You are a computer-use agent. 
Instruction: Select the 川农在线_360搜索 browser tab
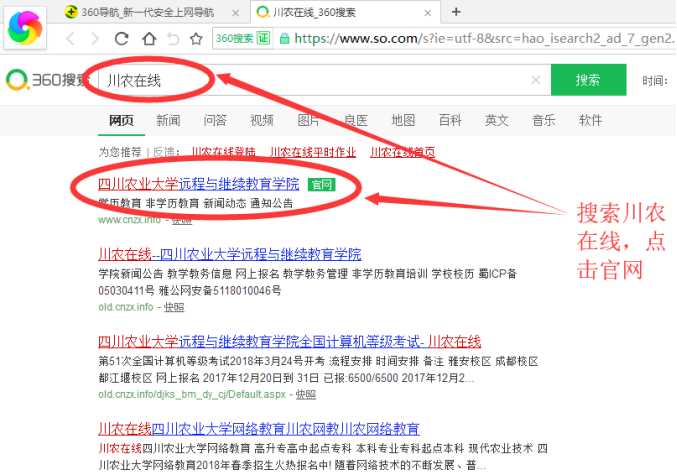345,12
